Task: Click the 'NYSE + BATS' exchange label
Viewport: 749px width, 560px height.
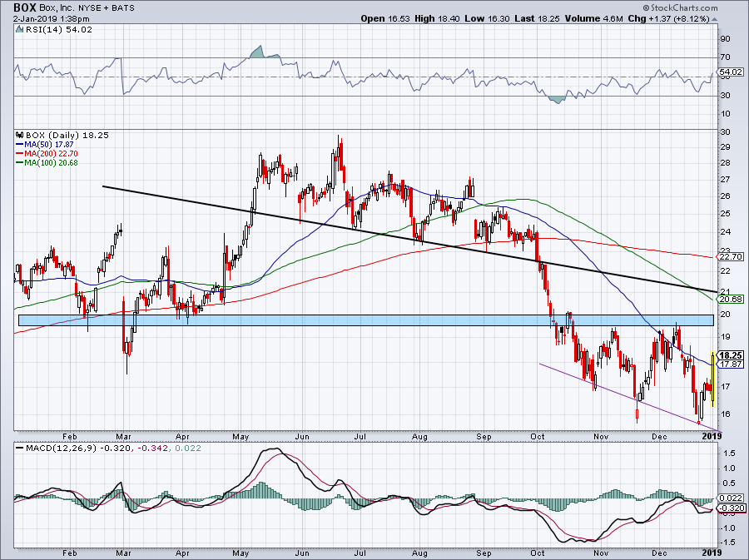Action: (x=106, y=8)
